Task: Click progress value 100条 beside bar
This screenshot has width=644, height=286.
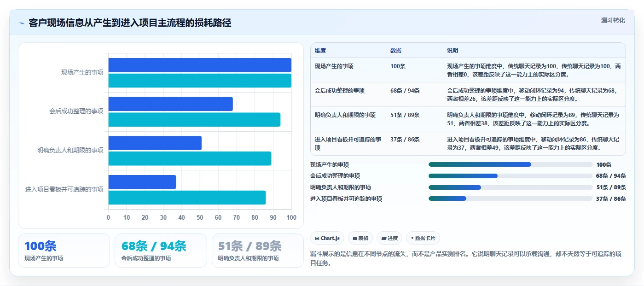Action: (x=604, y=164)
